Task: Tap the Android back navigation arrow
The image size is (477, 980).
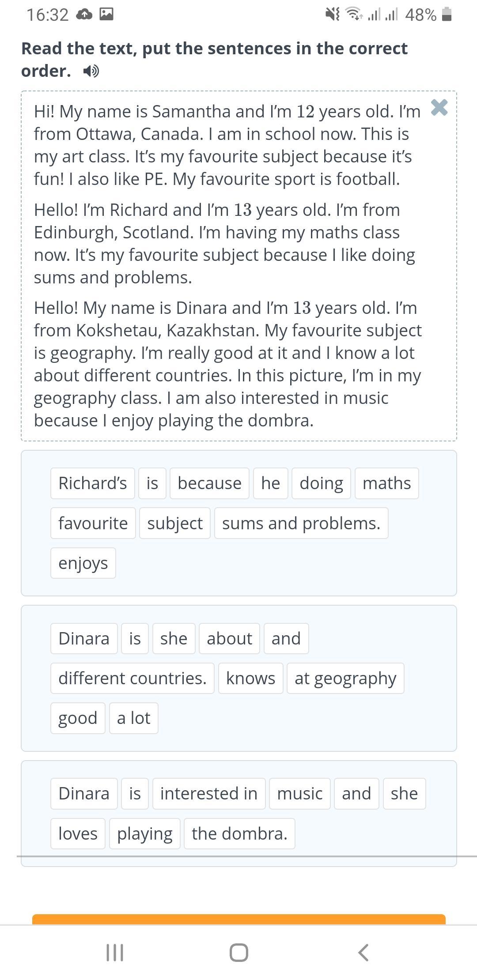Action: (363, 953)
